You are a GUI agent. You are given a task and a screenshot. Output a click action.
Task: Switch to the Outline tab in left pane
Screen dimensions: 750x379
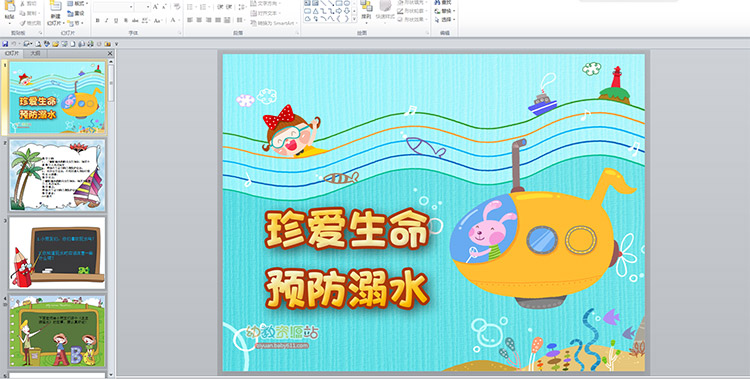point(35,54)
